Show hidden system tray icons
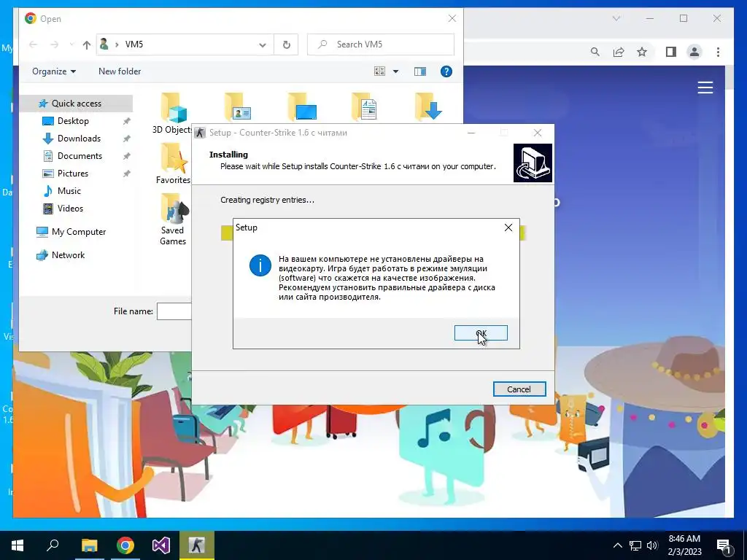 click(617, 545)
